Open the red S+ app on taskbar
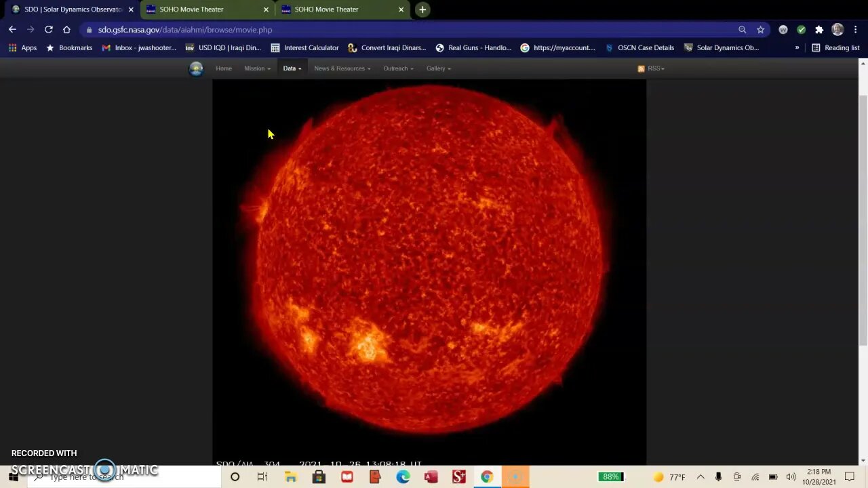This screenshot has width=868, height=488. pyautogui.click(x=459, y=477)
